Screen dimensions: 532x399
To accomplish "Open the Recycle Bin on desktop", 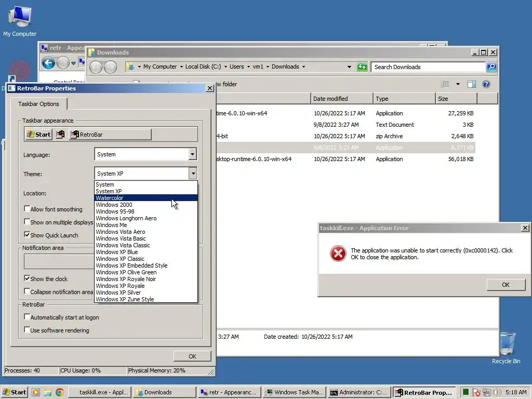I will coord(506,348).
